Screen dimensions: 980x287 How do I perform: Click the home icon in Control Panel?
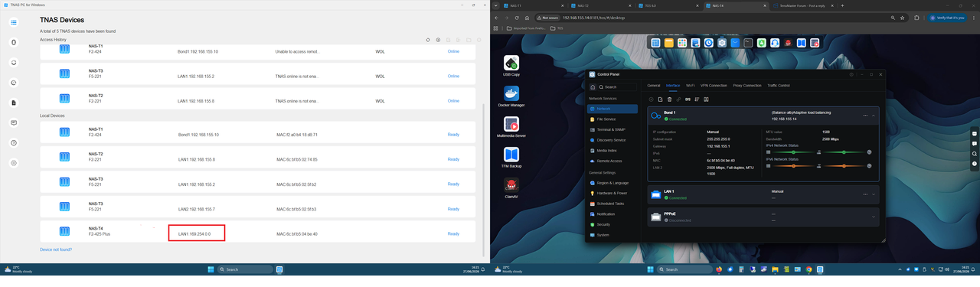click(593, 86)
